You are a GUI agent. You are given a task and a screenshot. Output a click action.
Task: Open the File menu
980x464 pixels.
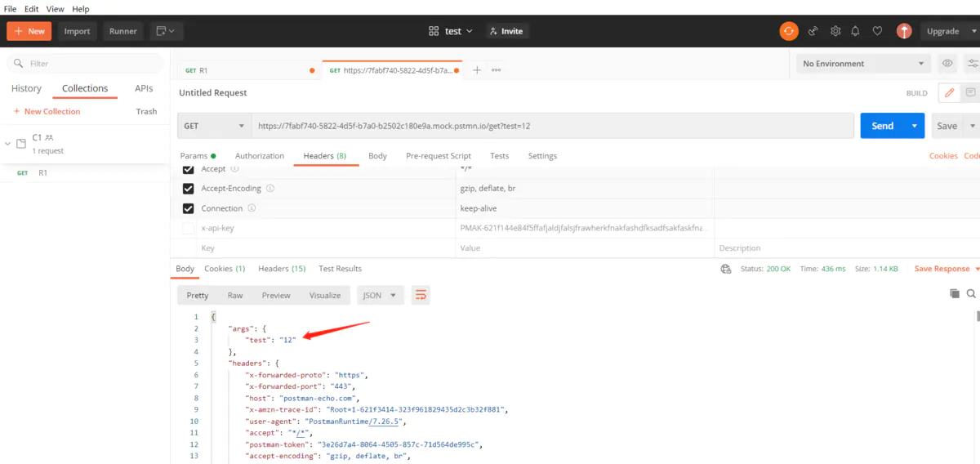11,8
